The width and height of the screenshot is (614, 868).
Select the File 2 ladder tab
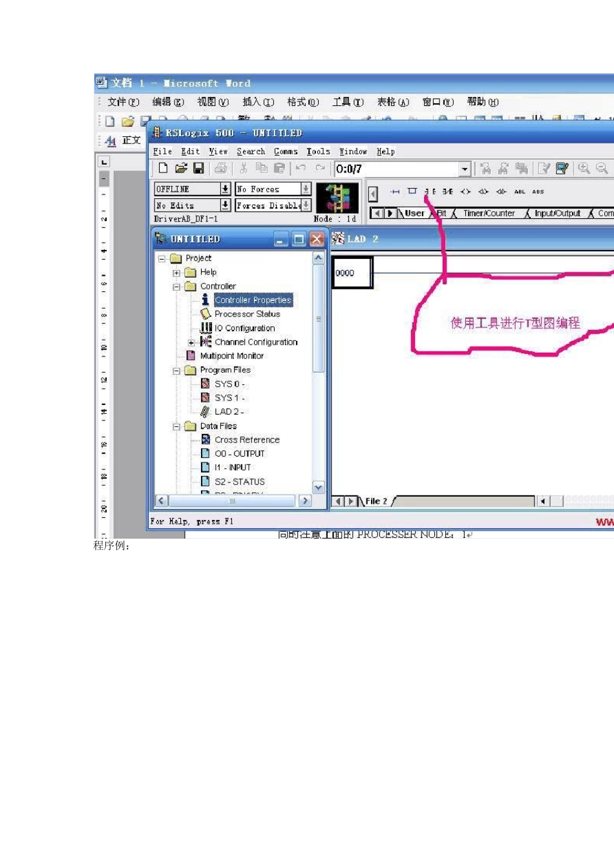point(376,501)
